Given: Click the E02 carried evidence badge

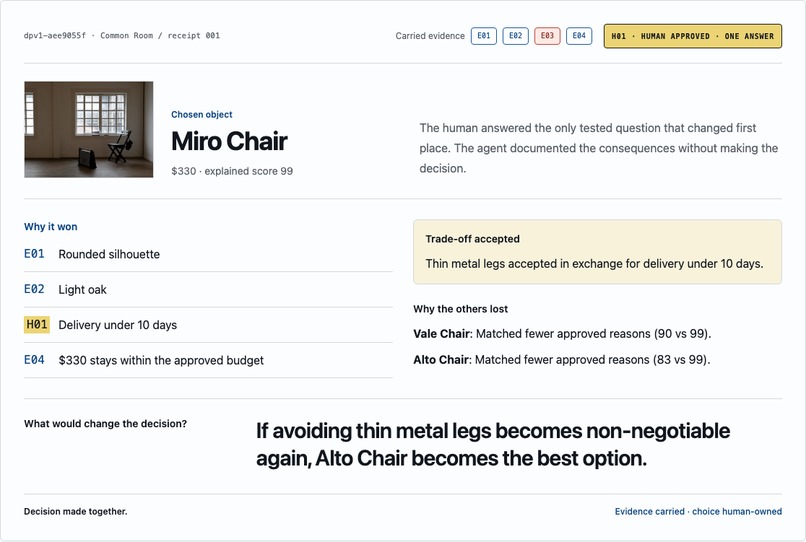Looking at the screenshot, I should [x=515, y=36].
